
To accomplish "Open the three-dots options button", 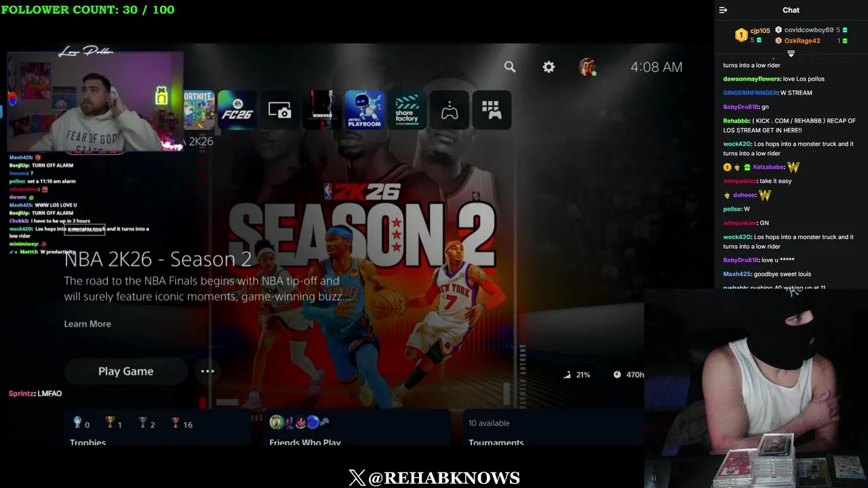I will [208, 371].
